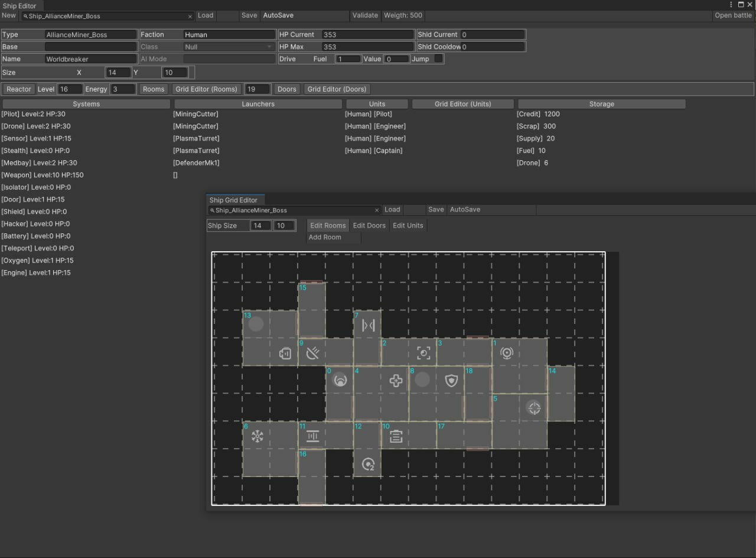The width and height of the screenshot is (756, 558).
Task: Select the clipboard icon in room 10
Action: point(396,436)
